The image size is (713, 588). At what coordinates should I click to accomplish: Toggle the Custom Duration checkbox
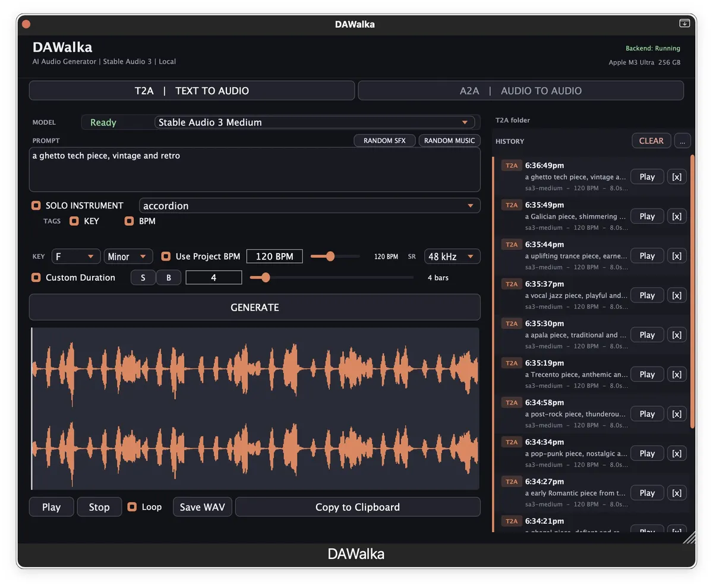pyautogui.click(x=36, y=277)
